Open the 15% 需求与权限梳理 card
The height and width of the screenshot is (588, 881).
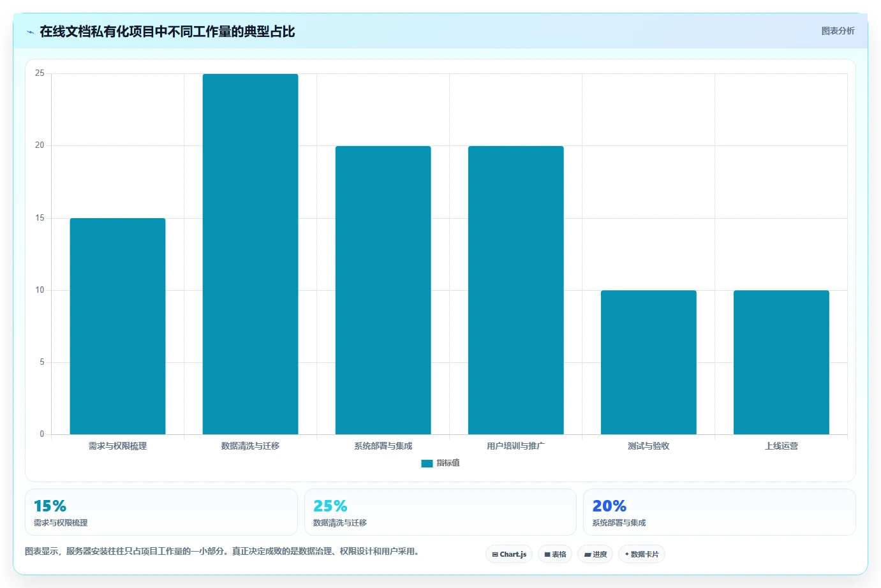(161, 512)
